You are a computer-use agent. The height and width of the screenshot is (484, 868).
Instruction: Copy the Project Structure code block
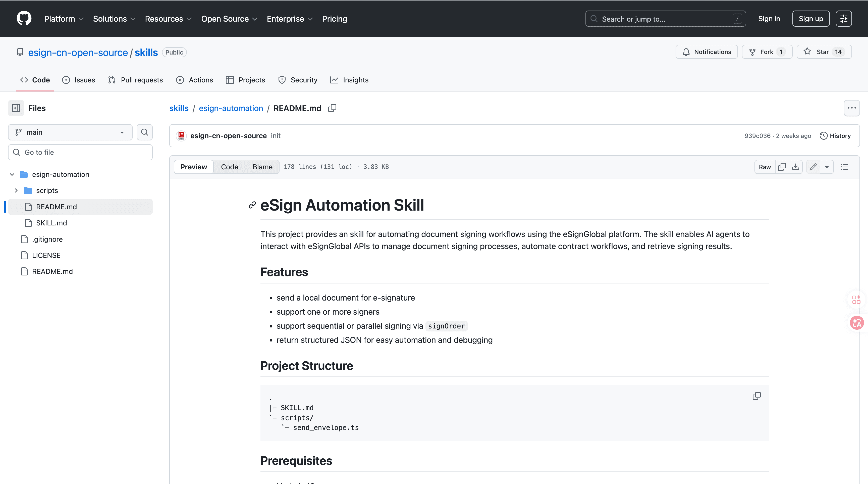757,396
